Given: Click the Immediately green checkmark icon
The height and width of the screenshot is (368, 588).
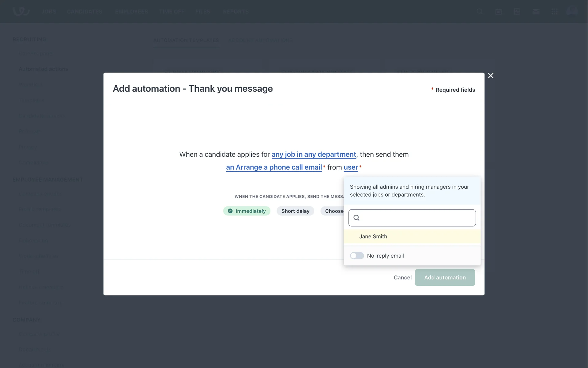Looking at the screenshot, I should pos(230,211).
